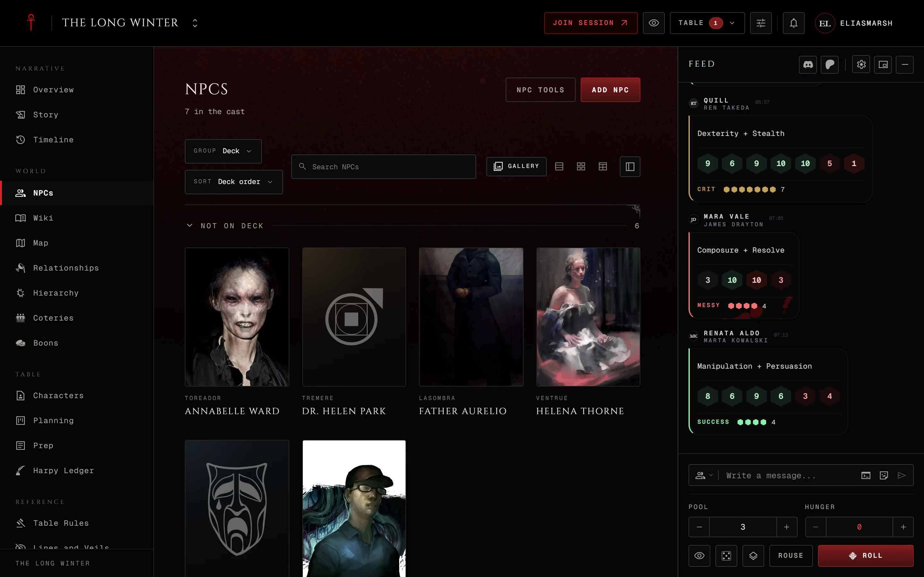The height and width of the screenshot is (577, 924).
Task: Pop out the Feed panel icon
Action: 883,64
